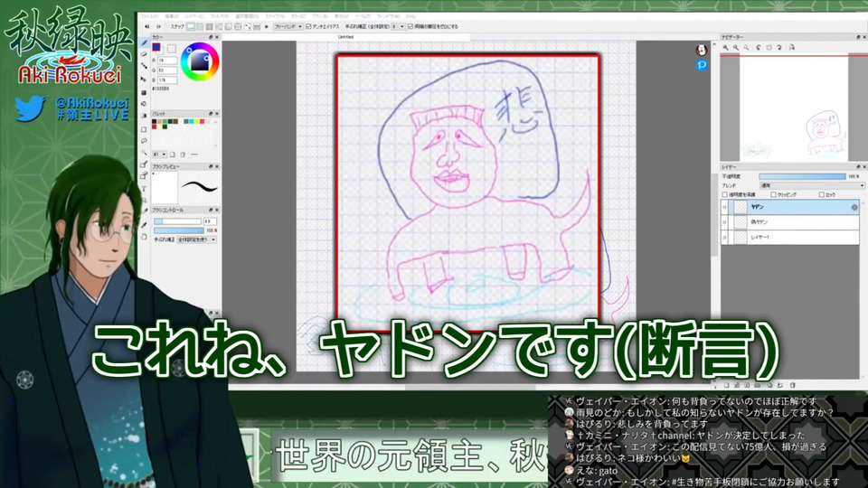The image size is (868, 488).
Task: Rotate view left in Navigator
Action: pyautogui.click(x=758, y=48)
